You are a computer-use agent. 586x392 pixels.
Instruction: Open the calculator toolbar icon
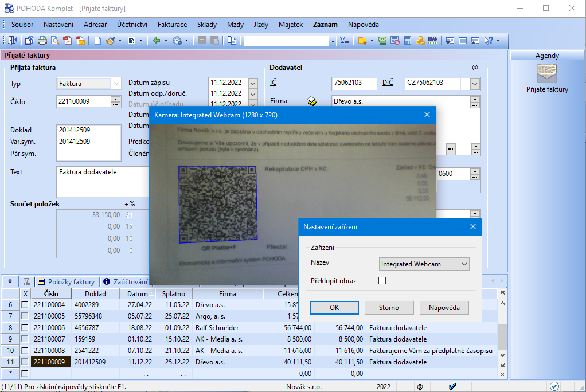(408, 41)
